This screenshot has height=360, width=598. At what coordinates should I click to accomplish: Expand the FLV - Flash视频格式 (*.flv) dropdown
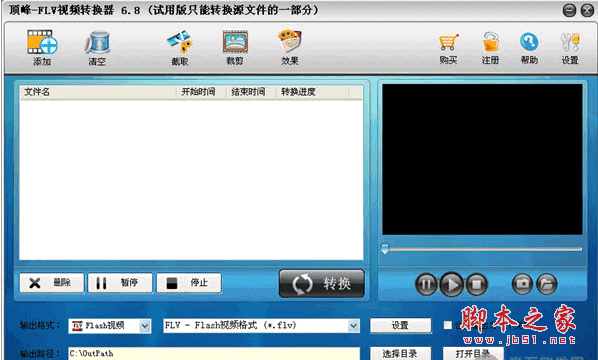[354, 326]
